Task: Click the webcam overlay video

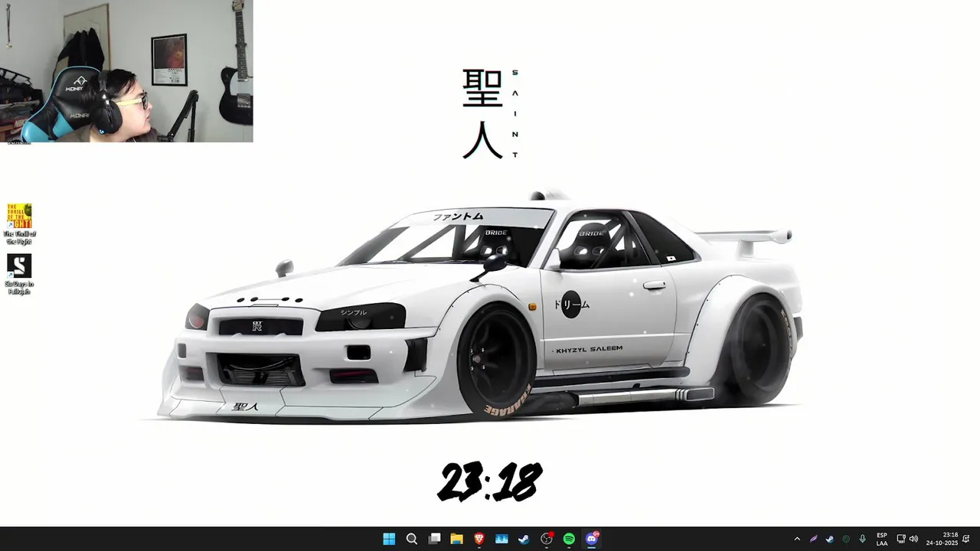Action: click(126, 71)
